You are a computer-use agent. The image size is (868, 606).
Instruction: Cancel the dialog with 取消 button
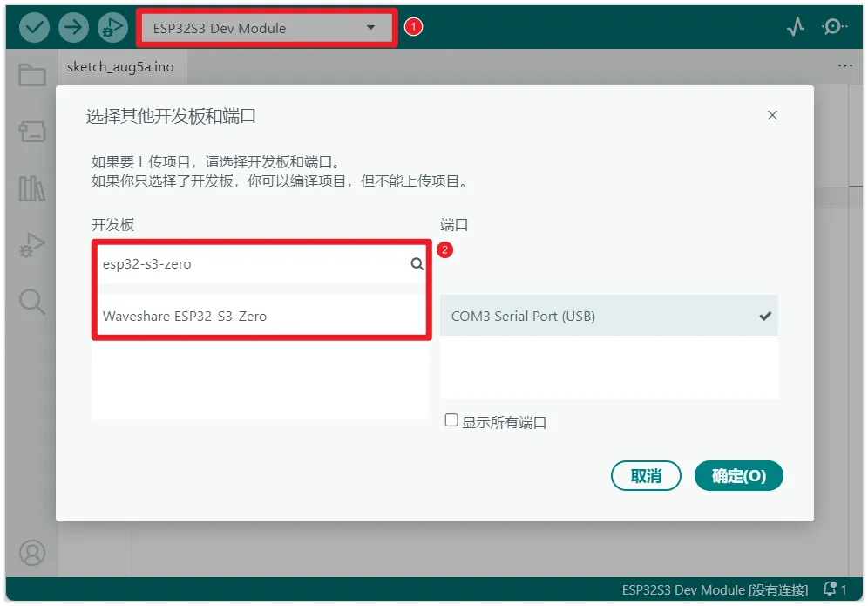[x=646, y=475]
